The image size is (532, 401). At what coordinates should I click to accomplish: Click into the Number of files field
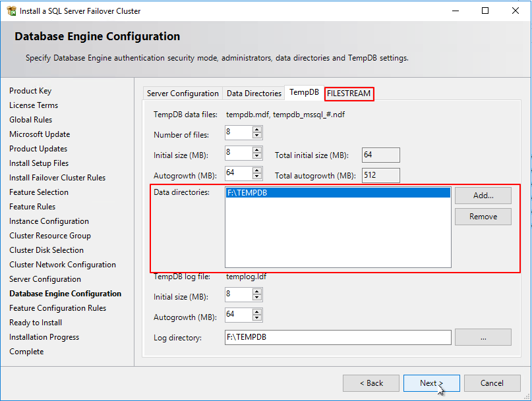(x=239, y=132)
